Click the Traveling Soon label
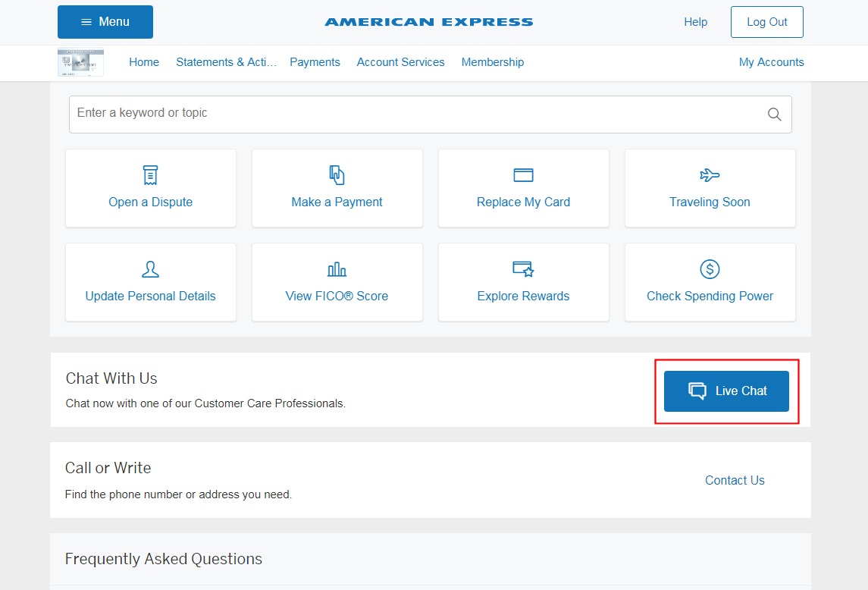Image resolution: width=868 pixels, height=590 pixels. (710, 202)
